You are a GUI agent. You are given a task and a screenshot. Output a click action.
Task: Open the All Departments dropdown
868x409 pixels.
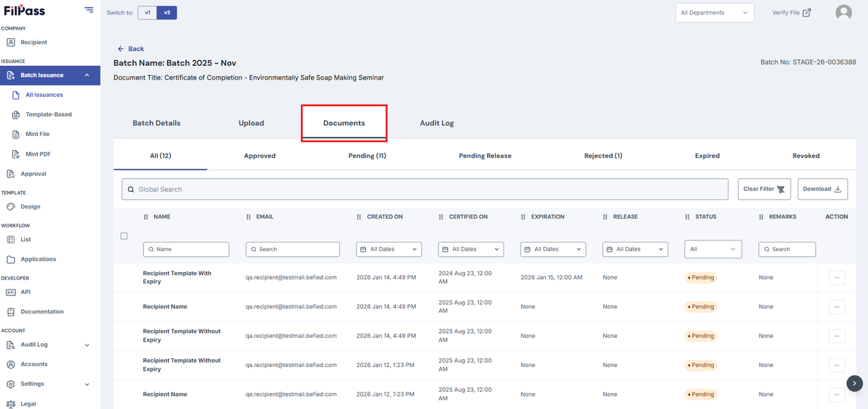715,12
